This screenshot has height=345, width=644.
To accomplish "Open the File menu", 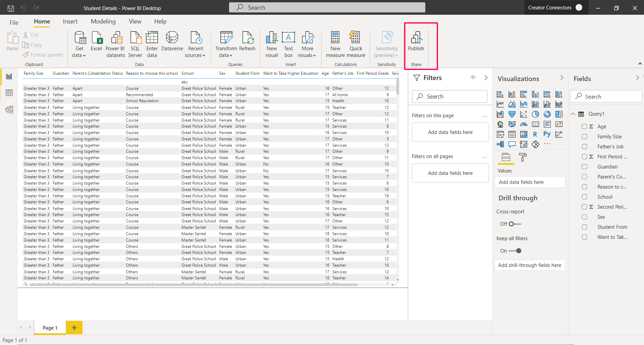I will click(x=14, y=22).
